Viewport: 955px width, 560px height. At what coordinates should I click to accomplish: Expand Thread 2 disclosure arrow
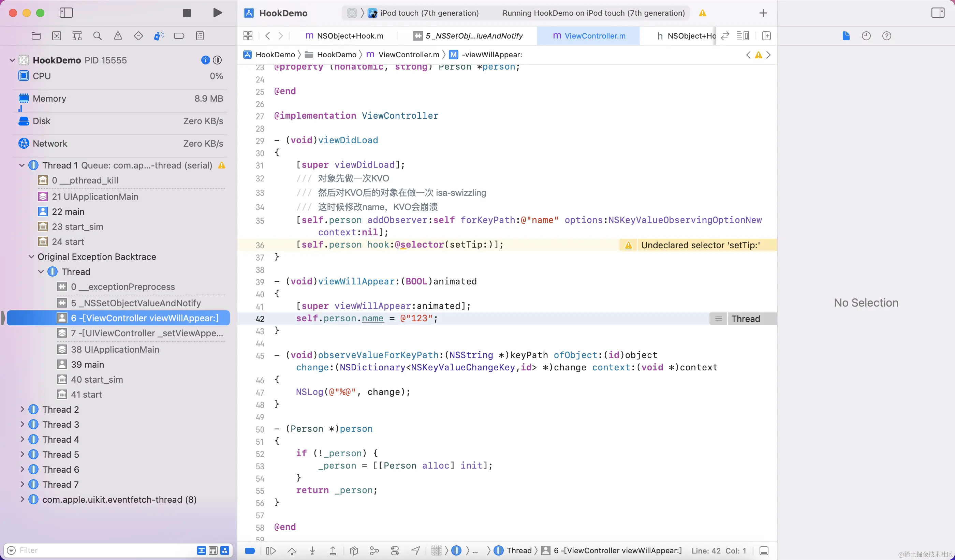click(22, 409)
